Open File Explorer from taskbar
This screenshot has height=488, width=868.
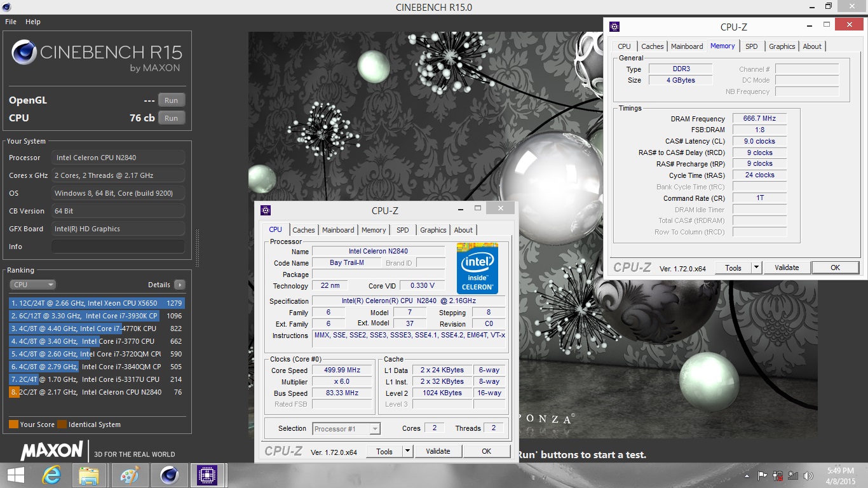[89, 475]
